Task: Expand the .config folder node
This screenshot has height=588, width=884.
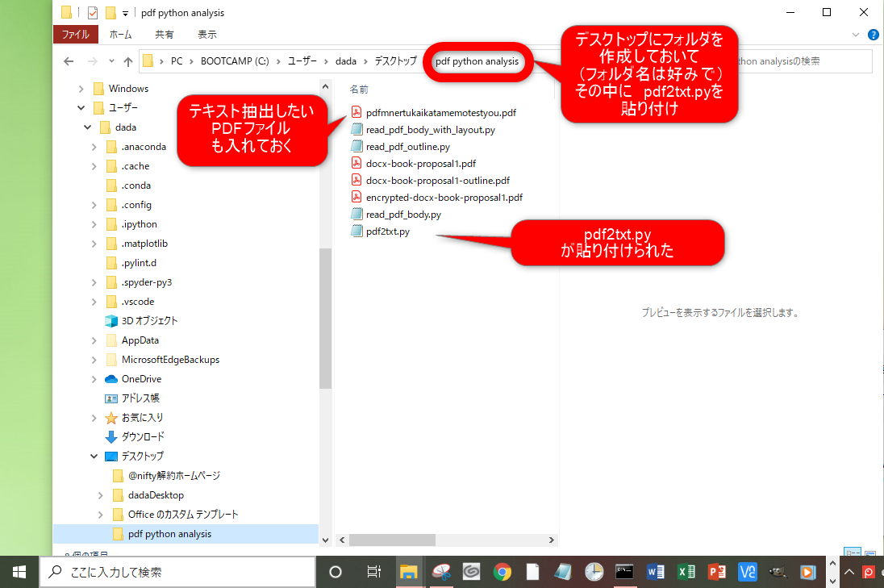Action: (94, 205)
